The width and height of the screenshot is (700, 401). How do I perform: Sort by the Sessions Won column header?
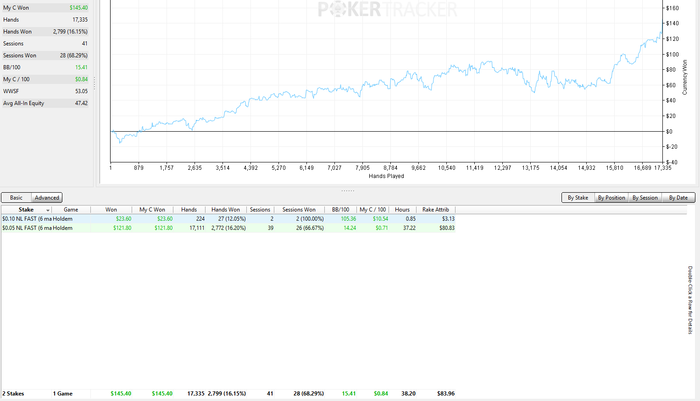pyautogui.click(x=299, y=209)
